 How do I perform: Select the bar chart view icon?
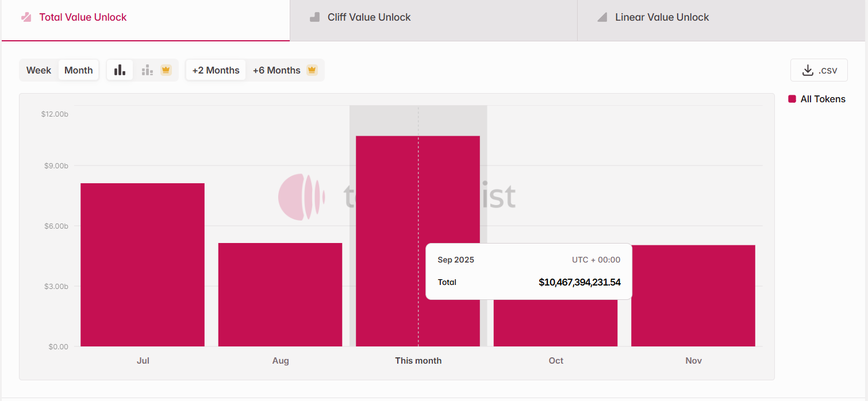click(120, 70)
